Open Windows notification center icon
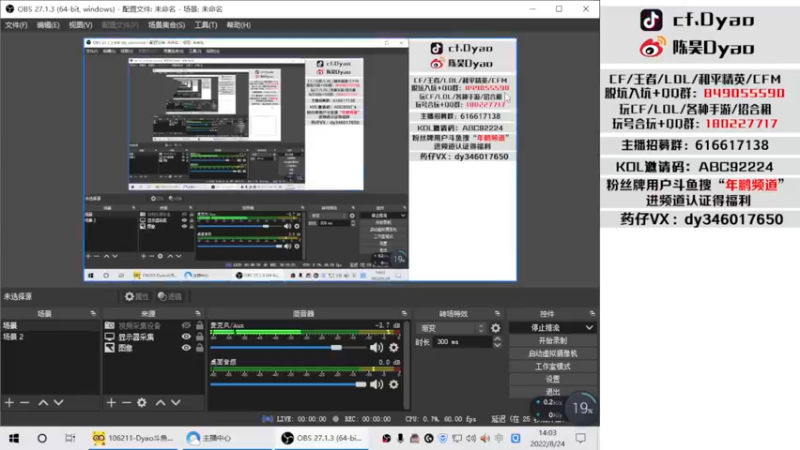This screenshot has height=450, width=800. point(581,438)
